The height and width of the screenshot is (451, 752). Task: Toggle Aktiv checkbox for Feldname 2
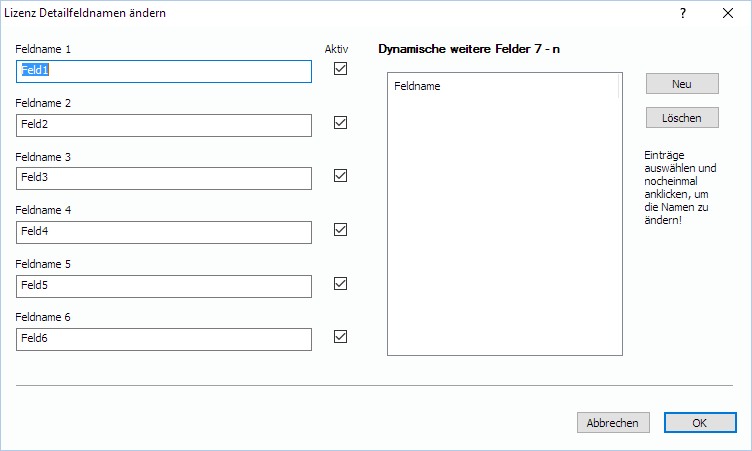point(341,122)
